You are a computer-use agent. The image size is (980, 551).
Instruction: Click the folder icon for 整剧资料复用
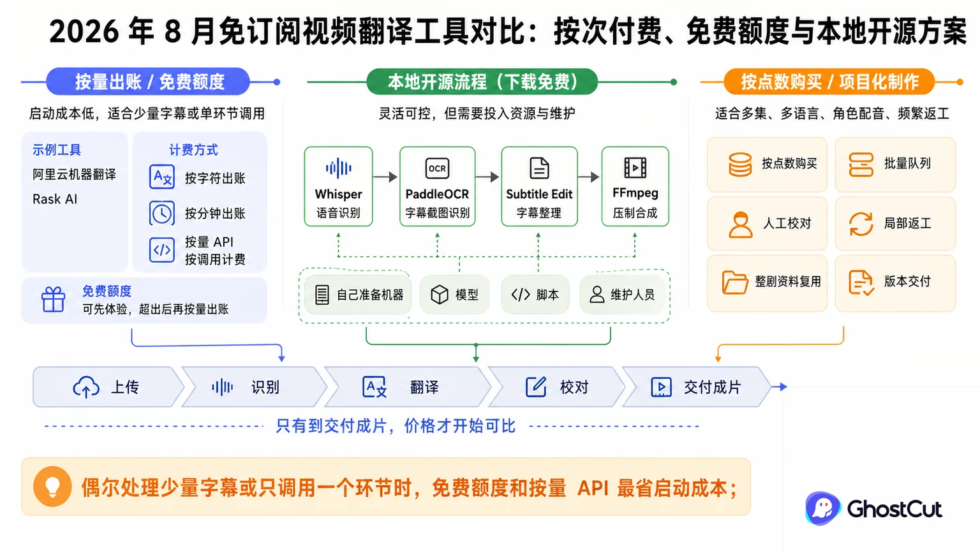click(735, 282)
